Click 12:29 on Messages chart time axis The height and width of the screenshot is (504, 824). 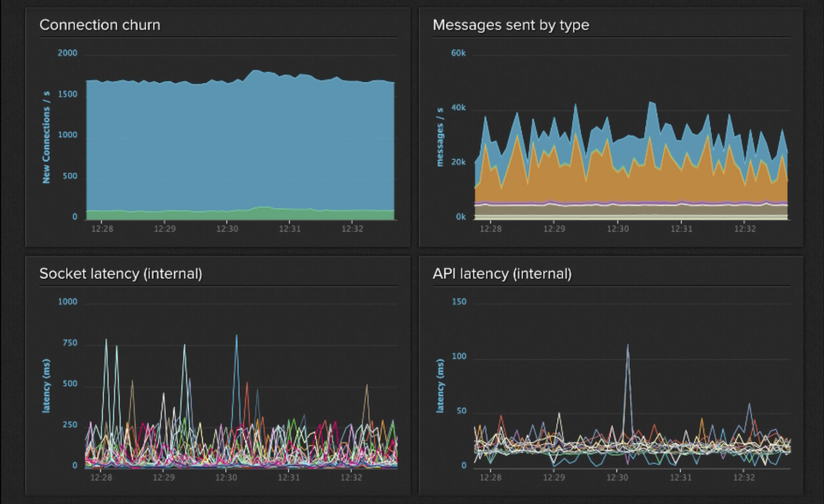(554, 229)
